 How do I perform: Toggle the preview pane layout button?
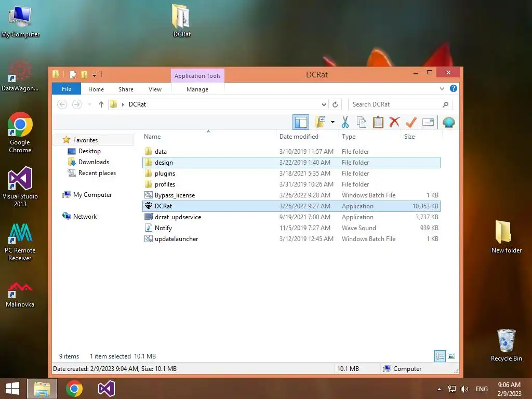(301, 122)
